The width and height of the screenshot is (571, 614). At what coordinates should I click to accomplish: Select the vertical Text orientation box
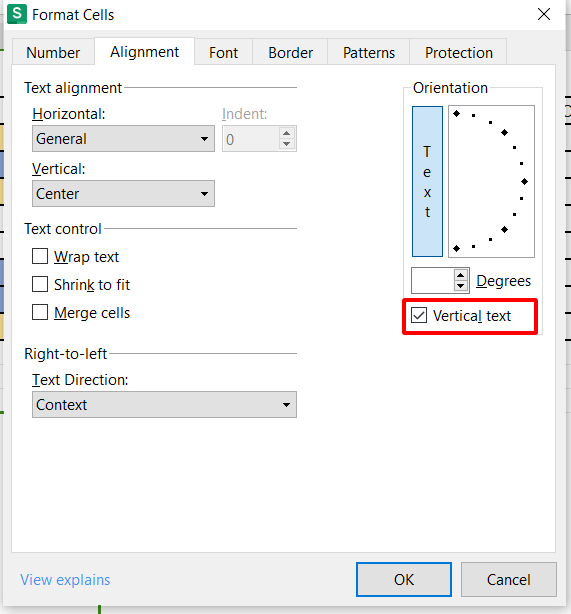click(x=427, y=181)
